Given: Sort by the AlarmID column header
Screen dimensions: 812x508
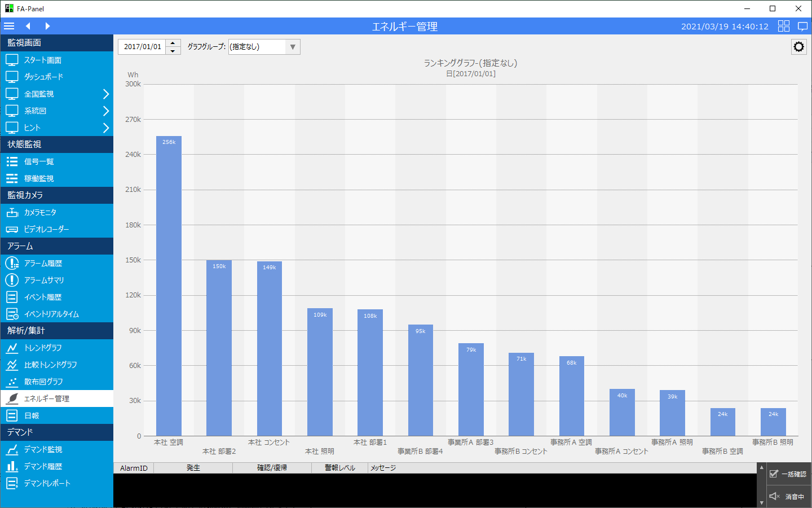Looking at the screenshot, I should (x=134, y=468).
